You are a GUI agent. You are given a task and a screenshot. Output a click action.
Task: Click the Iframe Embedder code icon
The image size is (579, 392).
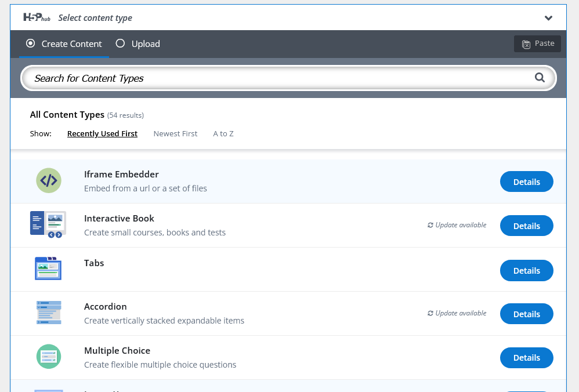[x=49, y=180]
